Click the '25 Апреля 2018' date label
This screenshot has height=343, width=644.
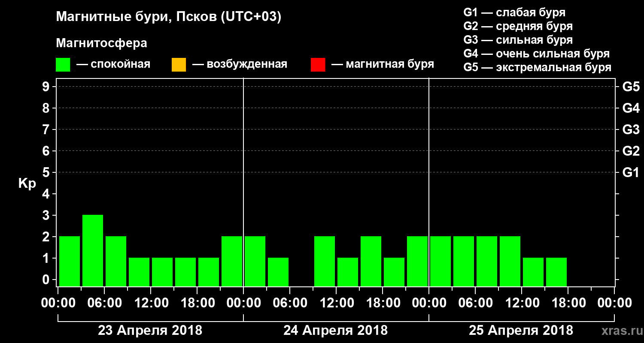521,331
